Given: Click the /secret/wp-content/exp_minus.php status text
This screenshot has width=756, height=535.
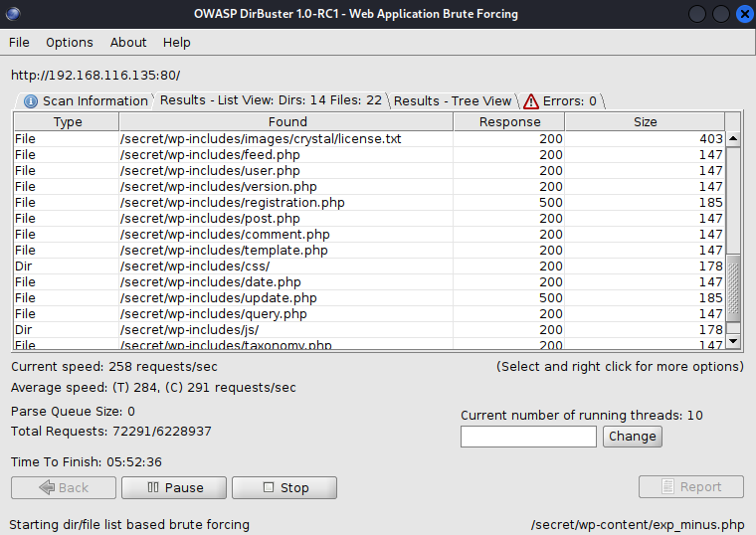Looking at the screenshot, I should (x=638, y=524).
